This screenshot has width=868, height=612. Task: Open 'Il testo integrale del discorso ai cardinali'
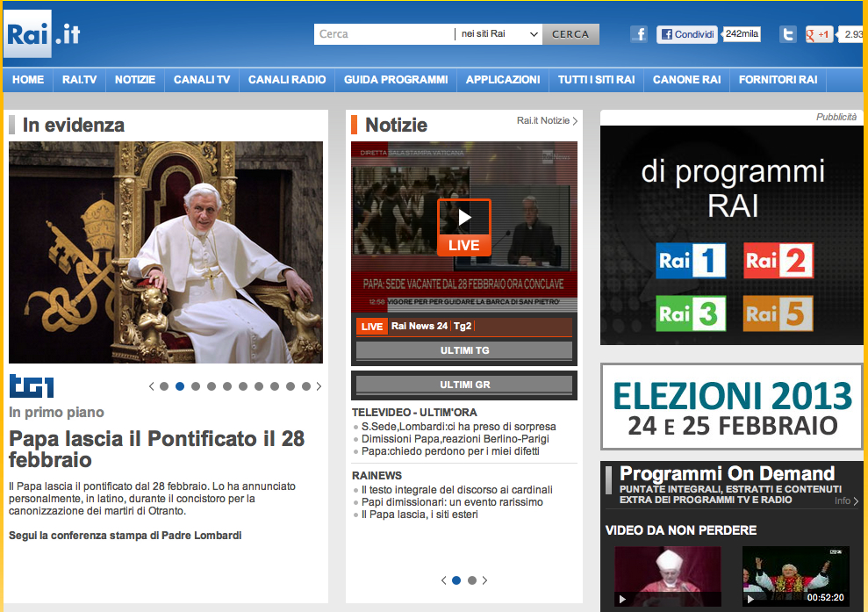pyautogui.click(x=456, y=490)
